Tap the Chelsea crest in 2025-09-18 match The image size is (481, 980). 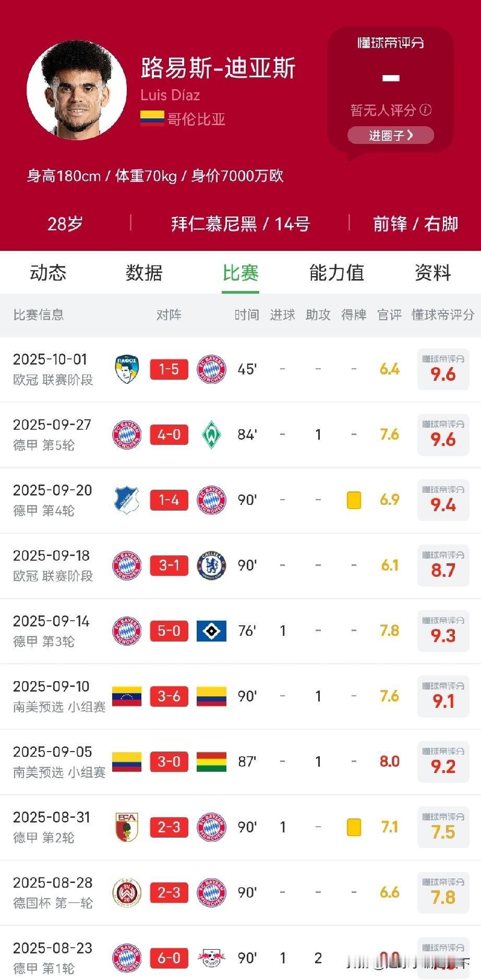[x=211, y=565]
